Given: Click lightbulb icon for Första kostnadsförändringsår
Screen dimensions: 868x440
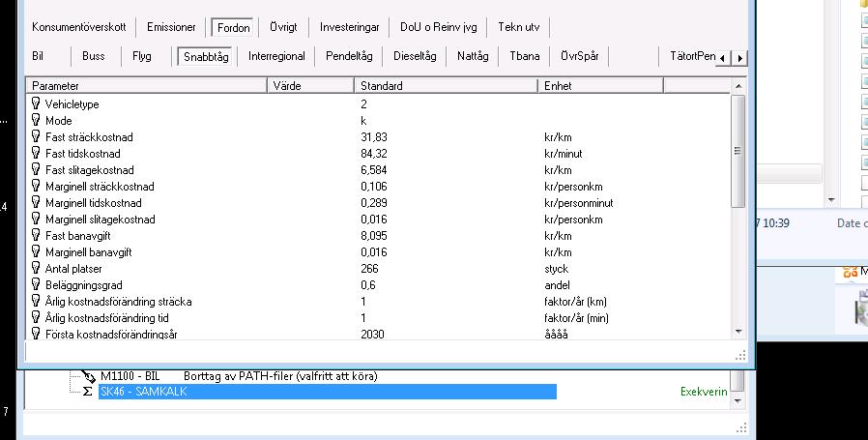Looking at the screenshot, I should click(x=36, y=333).
